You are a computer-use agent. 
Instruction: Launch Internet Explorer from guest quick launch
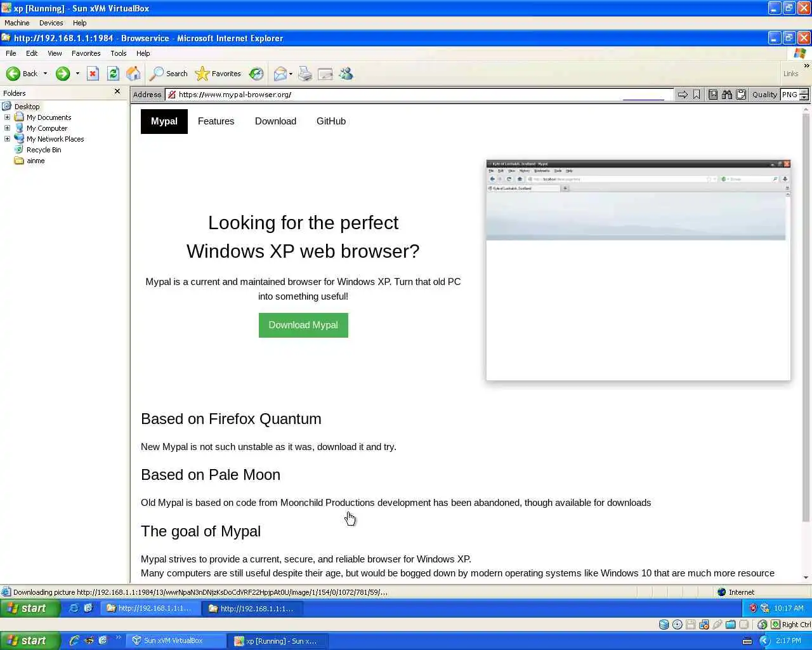(x=74, y=608)
